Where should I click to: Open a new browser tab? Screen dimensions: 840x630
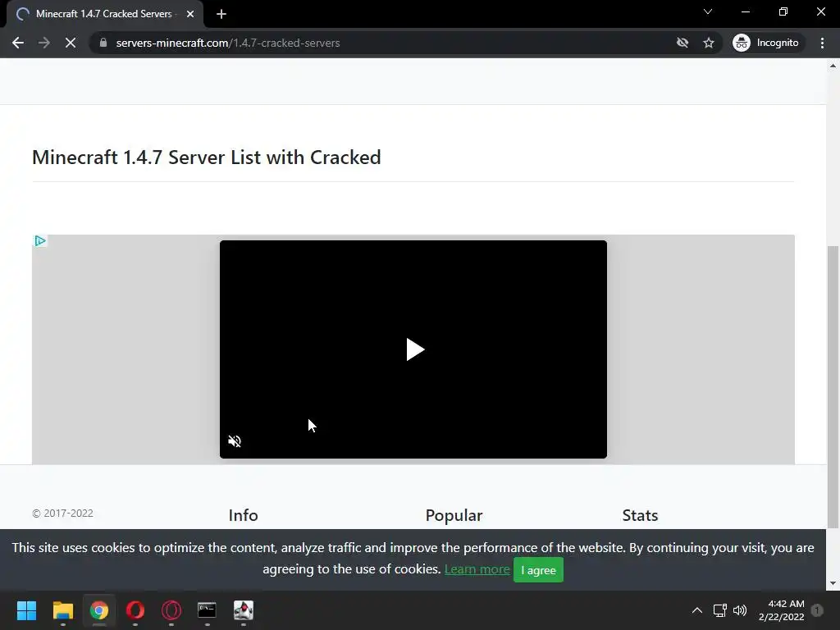221,14
